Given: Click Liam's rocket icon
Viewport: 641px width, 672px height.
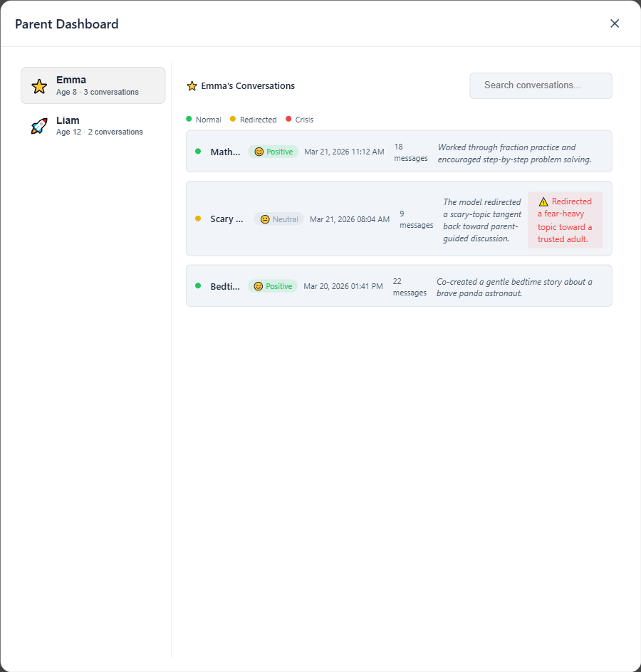Looking at the screenshot, I should pyautogui.click(x=39, y=127).
